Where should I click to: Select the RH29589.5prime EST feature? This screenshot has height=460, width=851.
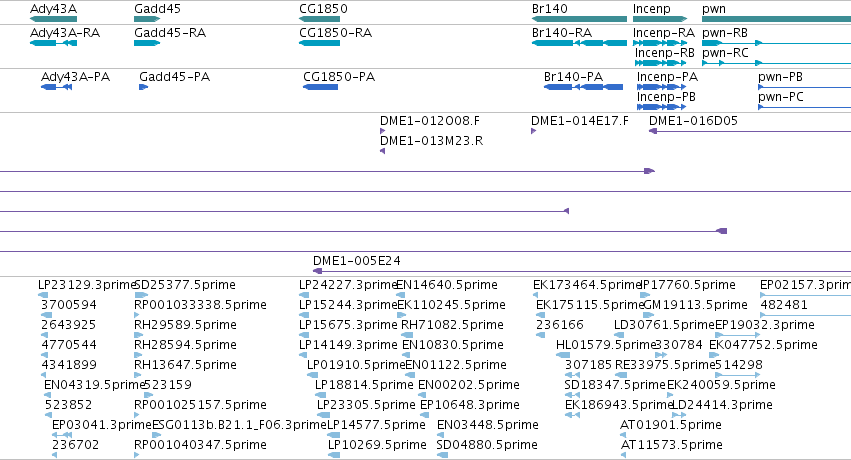(x=137, y=335)
